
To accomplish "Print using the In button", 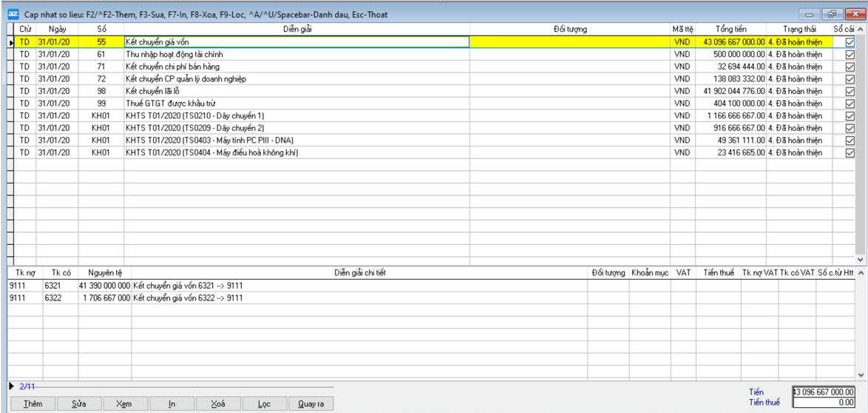I will coord(171,404).
